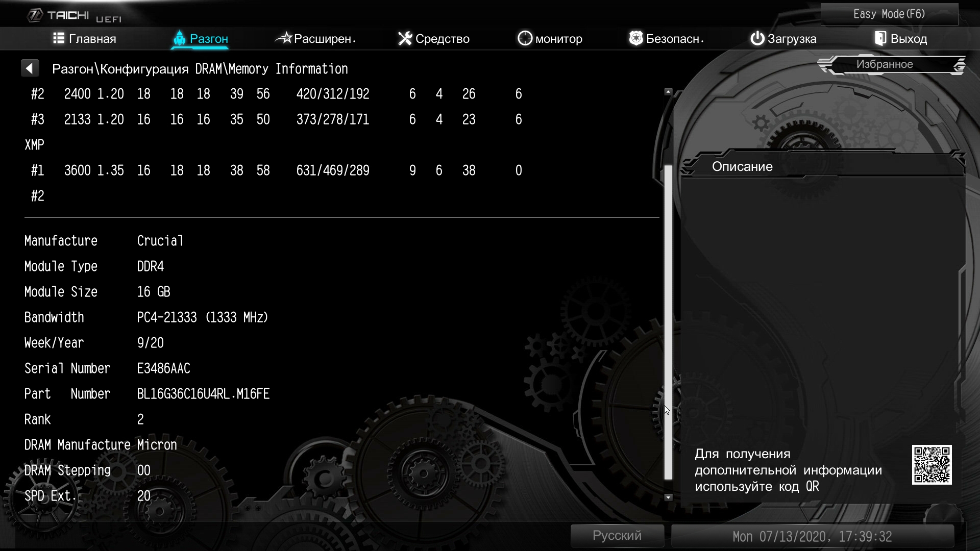Open the Русский language selector

point(617,536)
